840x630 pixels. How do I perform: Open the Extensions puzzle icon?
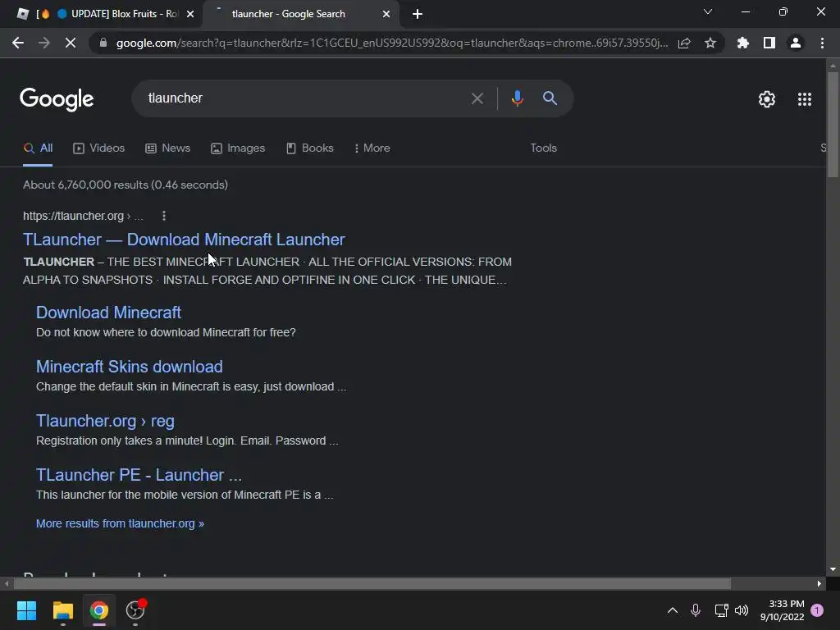tap(743, 43)
